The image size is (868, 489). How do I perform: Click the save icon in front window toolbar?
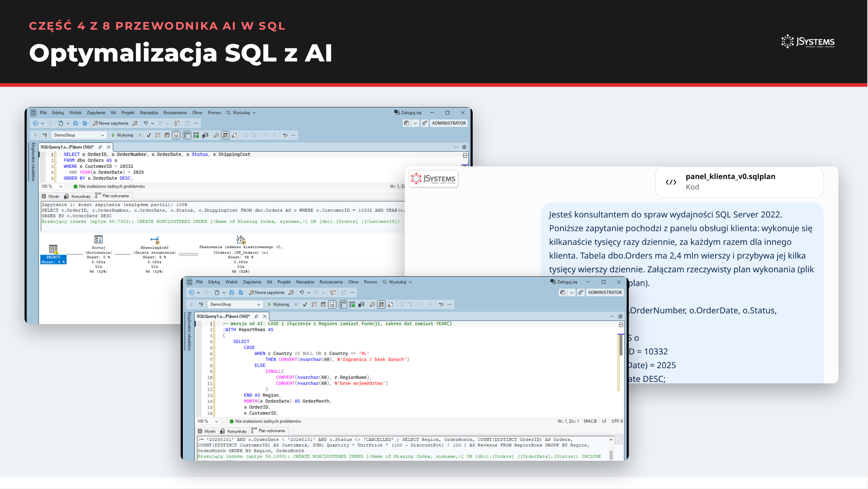pyautogui.click(x=232, y=293)
